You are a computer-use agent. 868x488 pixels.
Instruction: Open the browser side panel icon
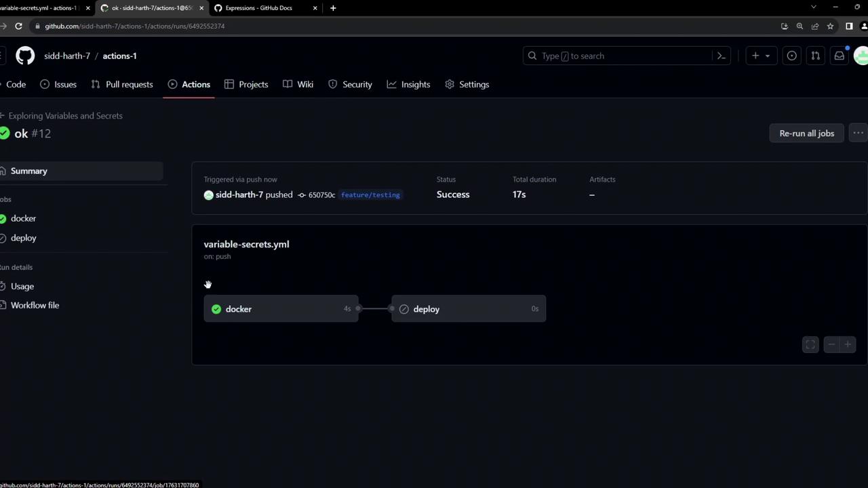849,26
